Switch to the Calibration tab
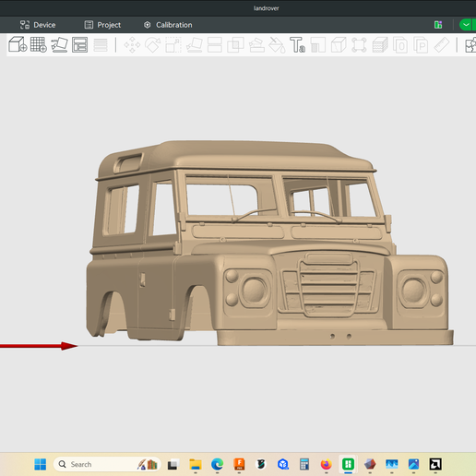Viewport: 476px width, 476px height. pyautogui.click(x=168, y=25)
